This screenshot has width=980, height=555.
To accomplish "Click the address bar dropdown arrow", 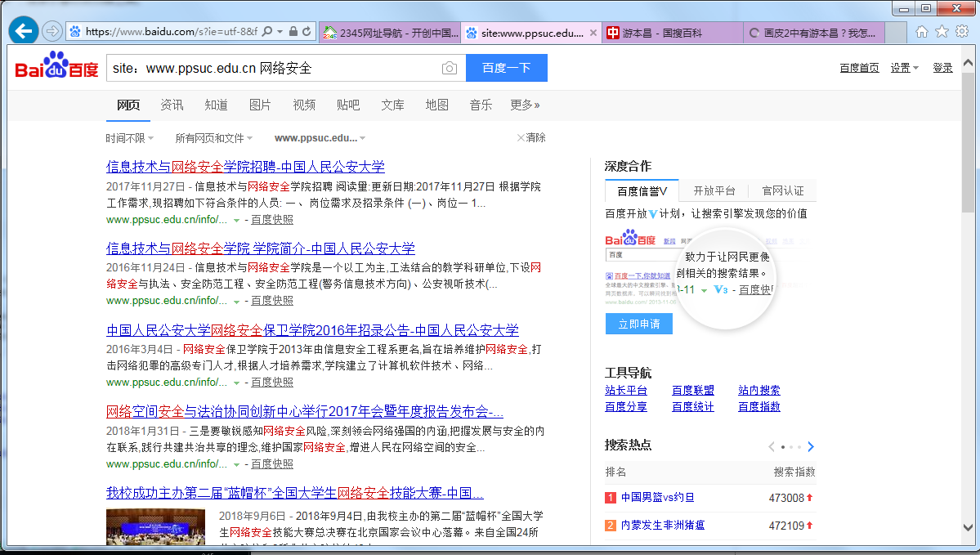I will pos(280,31).
